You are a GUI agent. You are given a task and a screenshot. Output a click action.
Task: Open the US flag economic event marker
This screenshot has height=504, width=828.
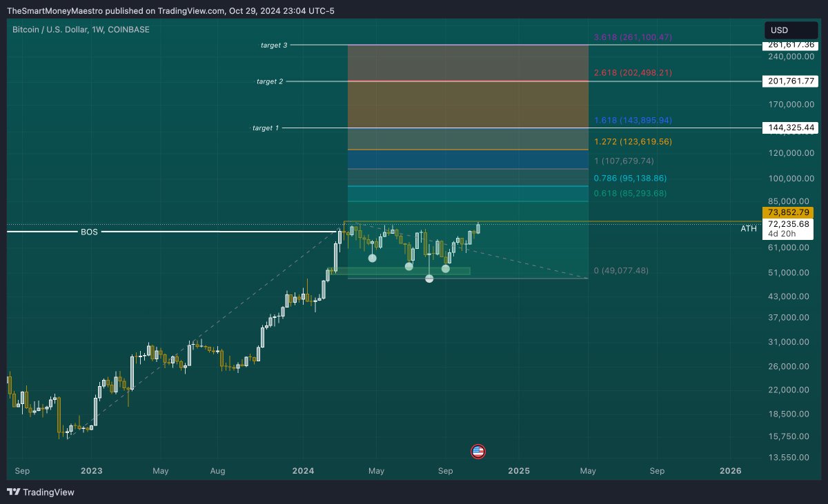pyautogui.click(x=478, y=452)
